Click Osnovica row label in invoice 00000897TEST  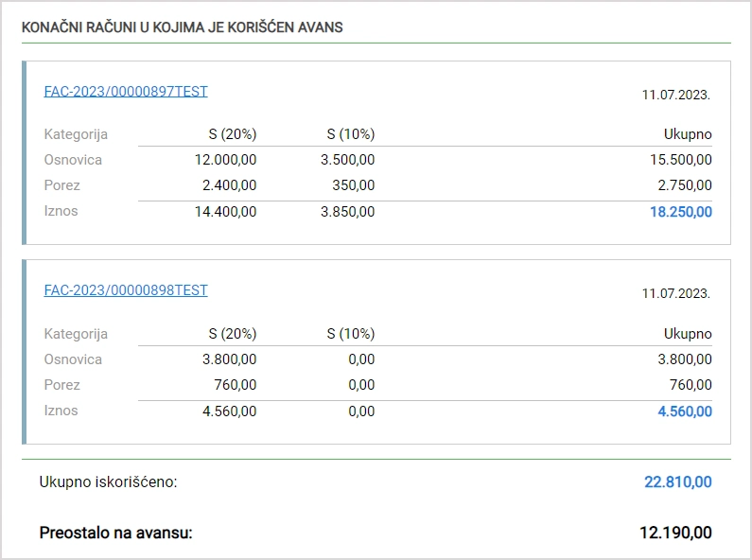(73, 160)
